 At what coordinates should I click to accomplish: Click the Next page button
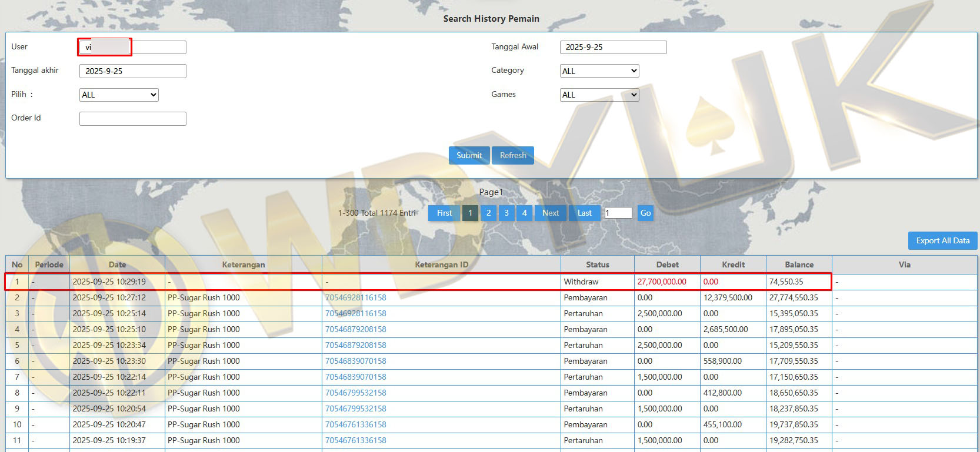tap(551, 213)
